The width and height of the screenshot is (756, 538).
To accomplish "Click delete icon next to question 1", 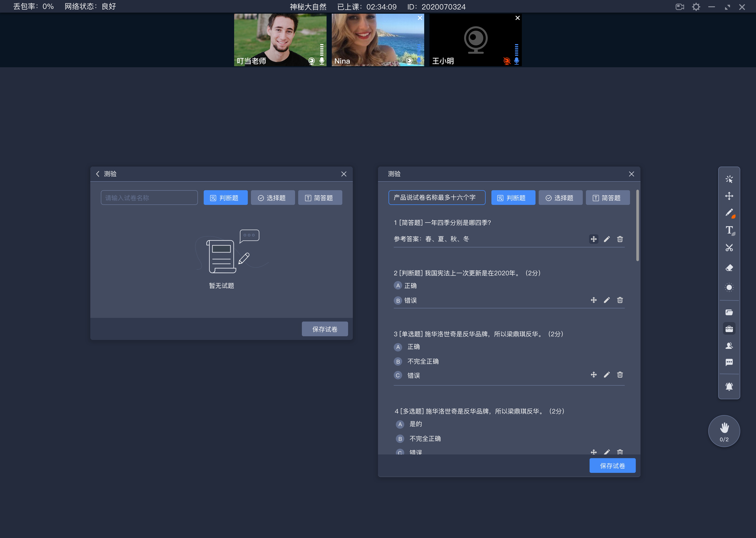I will point(620,239).
